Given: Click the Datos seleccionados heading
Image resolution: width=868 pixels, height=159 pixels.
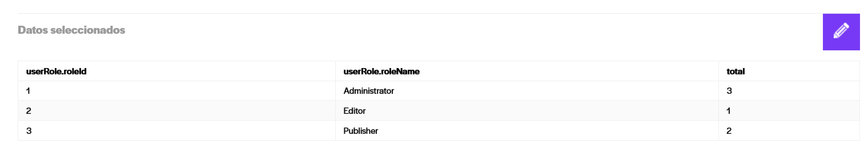Looking at the screenshot, I should pyautogui.click(x=71, y=30).
